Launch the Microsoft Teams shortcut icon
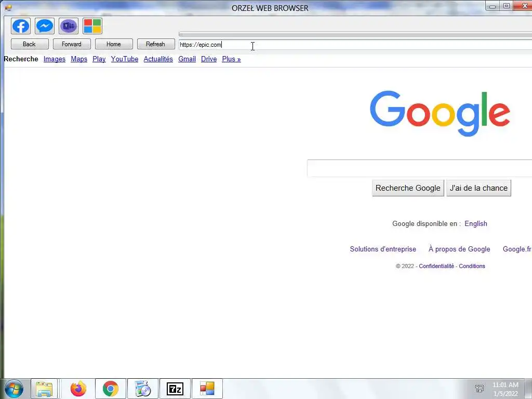This screenshot has height=399, width=532. click(x=69, y=26)
